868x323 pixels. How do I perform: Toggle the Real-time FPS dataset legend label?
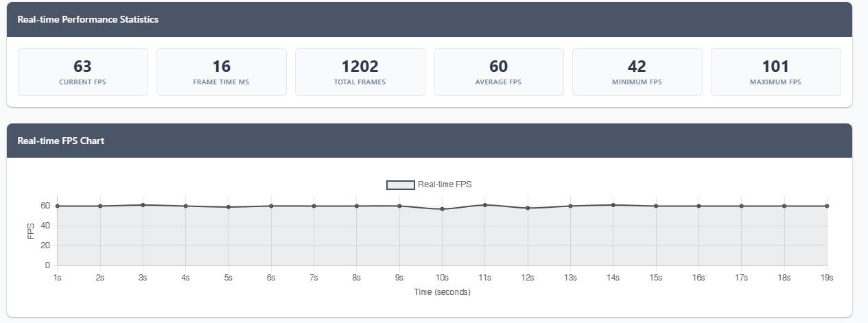[445, 184]
